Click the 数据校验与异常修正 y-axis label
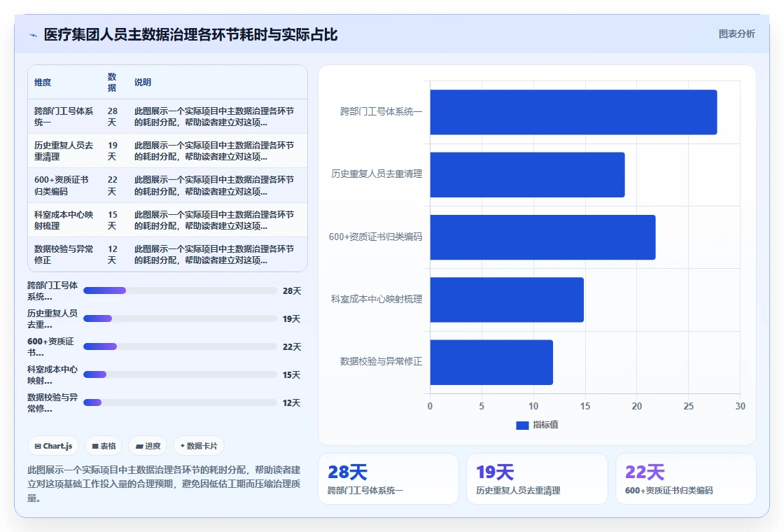Viewport: 784px width, 532px height. click(x=381, y=361)
